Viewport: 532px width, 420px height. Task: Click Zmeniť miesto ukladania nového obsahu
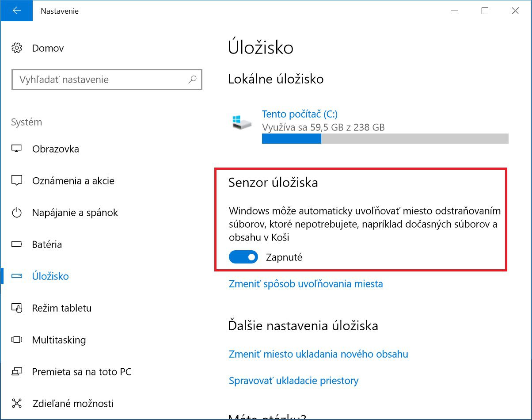(x=319, y=354)
